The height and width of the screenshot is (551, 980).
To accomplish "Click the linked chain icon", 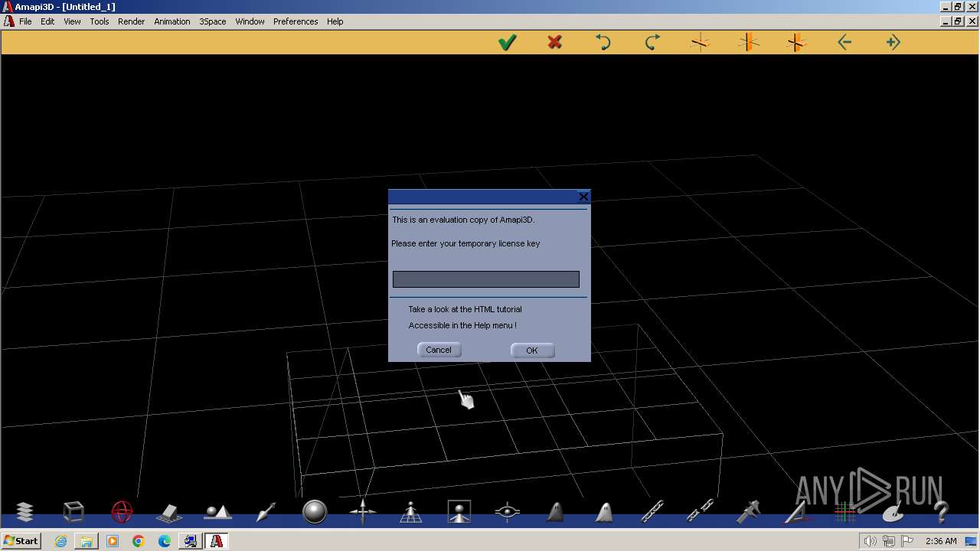I will click(x=652, y=511).
